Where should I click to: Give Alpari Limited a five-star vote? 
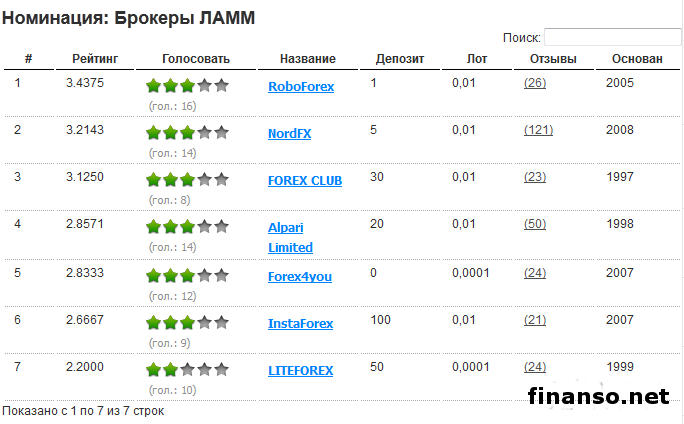[222, 227]
